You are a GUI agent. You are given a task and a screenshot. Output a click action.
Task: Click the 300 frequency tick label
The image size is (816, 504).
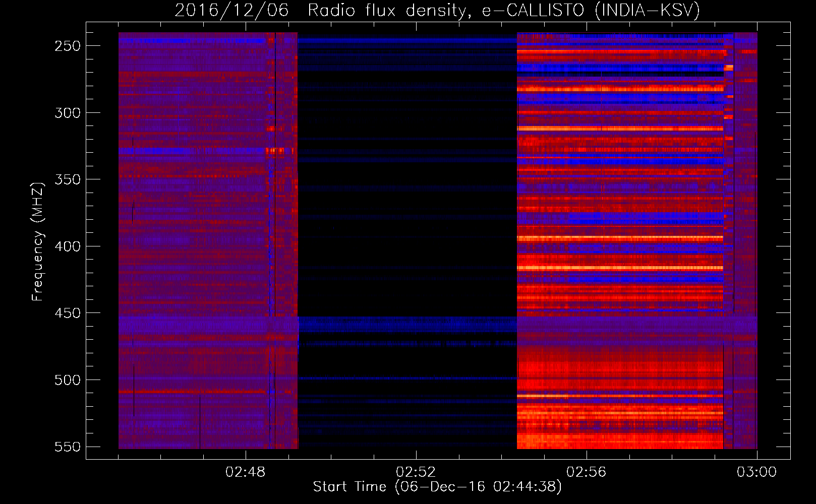point(68,113)
